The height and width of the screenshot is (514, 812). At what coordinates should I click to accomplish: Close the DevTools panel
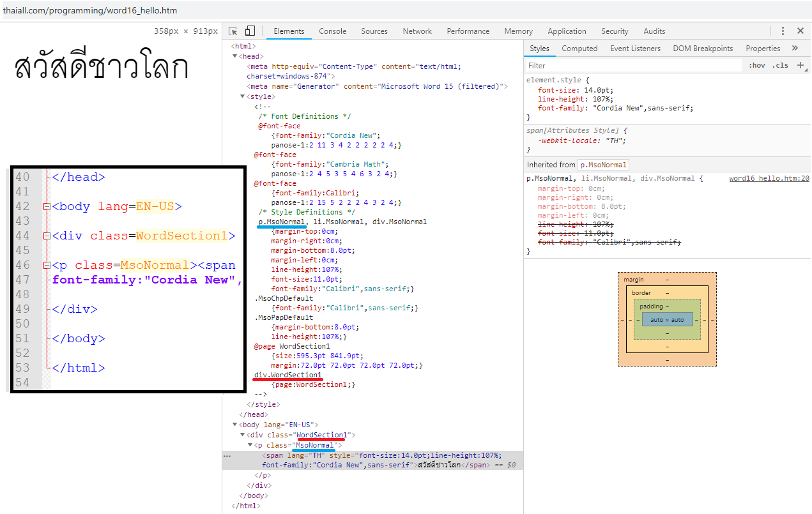pos(800,31)
